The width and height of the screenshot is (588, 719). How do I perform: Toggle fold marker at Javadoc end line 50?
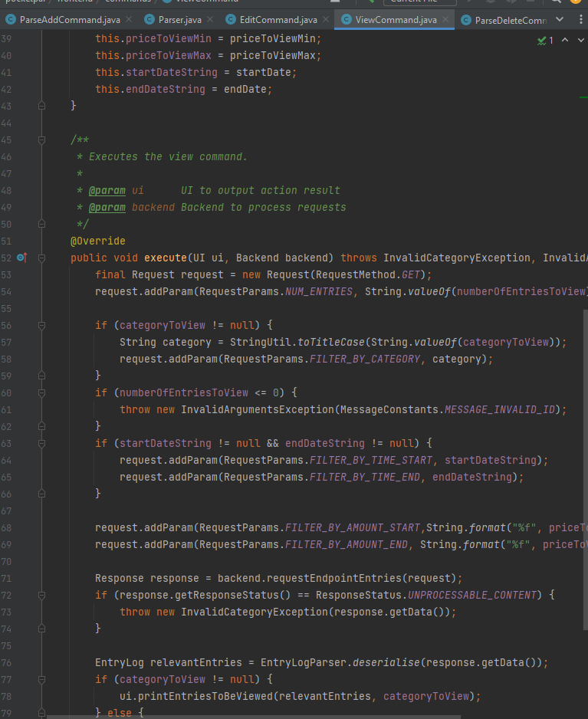point(41,225)
